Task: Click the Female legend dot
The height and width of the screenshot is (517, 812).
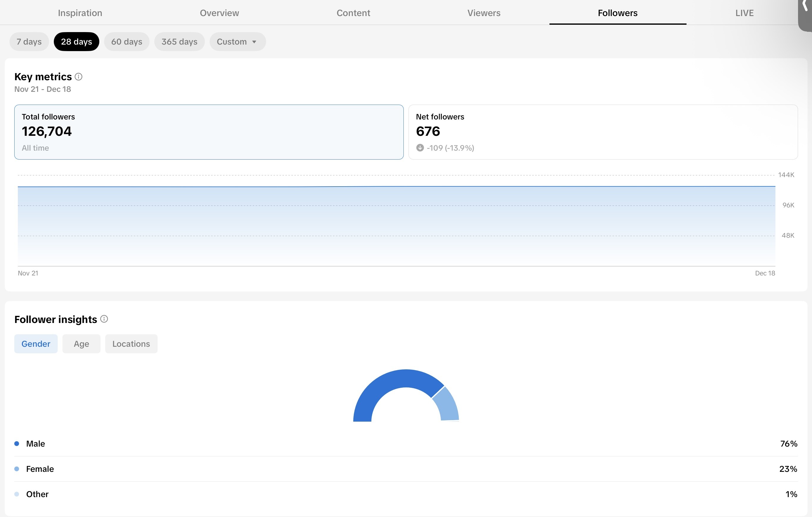Action: point(17,469)
